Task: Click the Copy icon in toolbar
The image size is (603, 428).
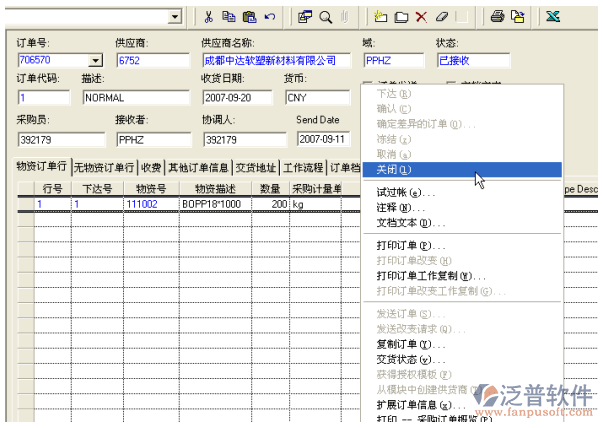Action: coord(229,16)
